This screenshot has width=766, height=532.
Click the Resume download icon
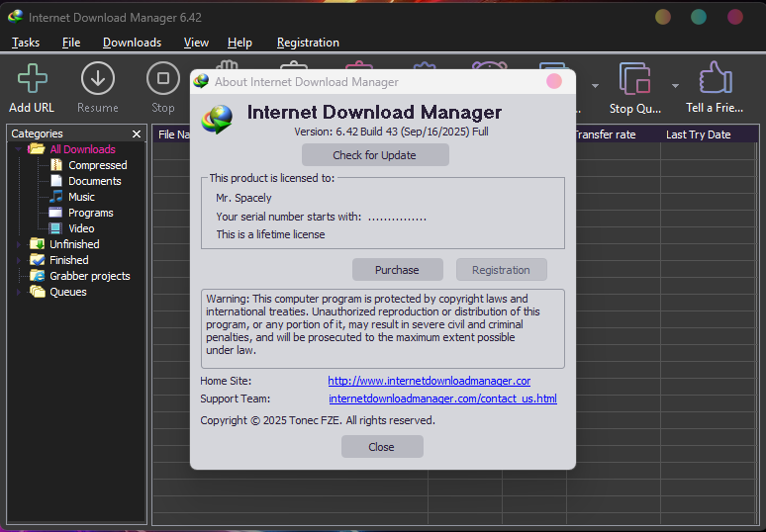pyautogui.click(x=97, y=79)
